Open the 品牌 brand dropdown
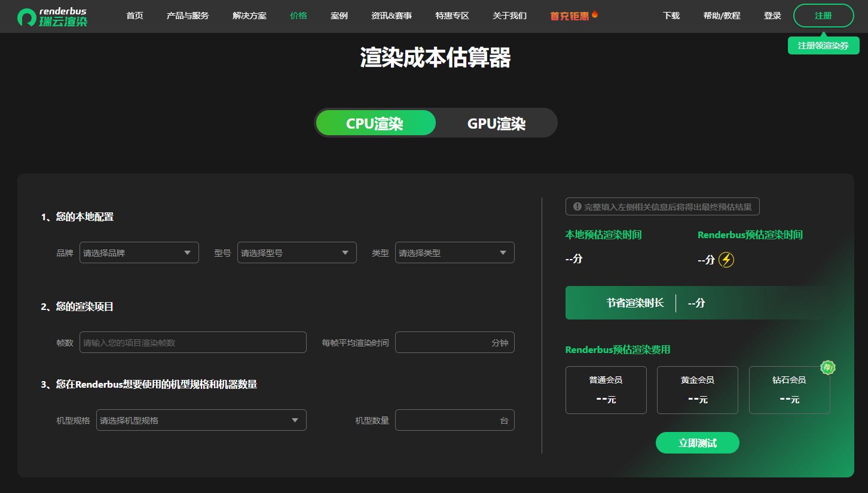868x493 pixels. pyautogui.click(x=139, y=252)
